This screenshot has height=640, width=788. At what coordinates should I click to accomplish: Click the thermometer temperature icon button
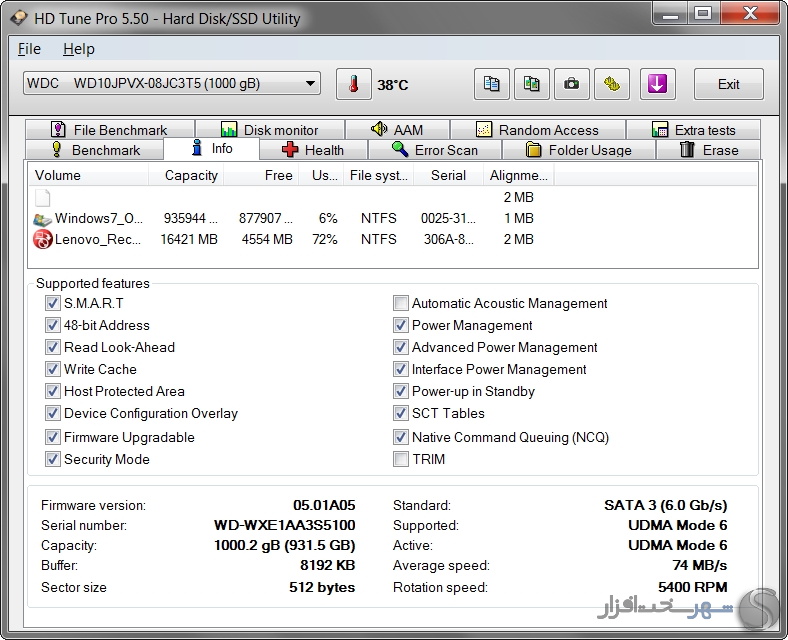pyautogui.click(x=354, y=84)
